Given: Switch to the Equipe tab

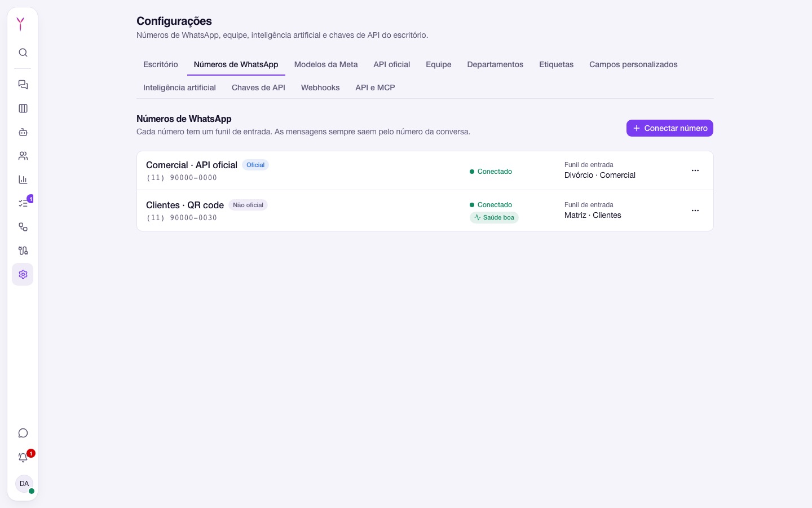Looking at the screenshot, I should pyautogui.click(x=439, y=64).
